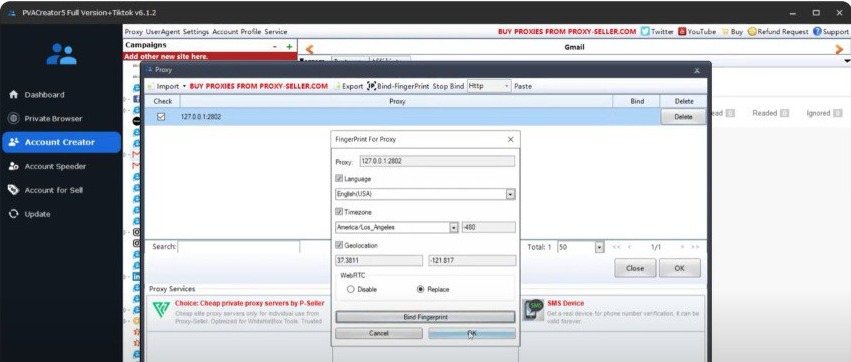Click the green plus to add a campaign

coord(289,47)
